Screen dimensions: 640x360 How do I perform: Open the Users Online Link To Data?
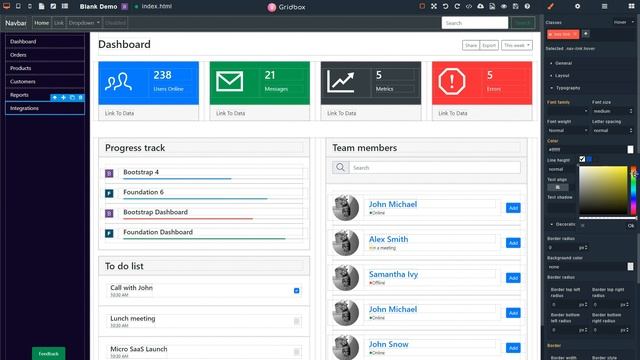pyautogui.click(x=120, y=113)
